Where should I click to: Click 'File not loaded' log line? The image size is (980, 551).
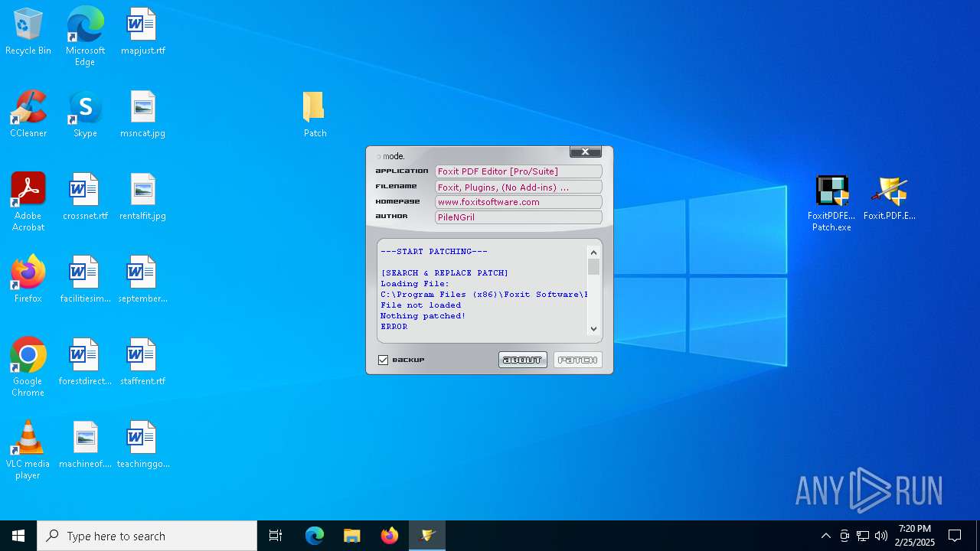pyautogui.click(x=420, y=305)
